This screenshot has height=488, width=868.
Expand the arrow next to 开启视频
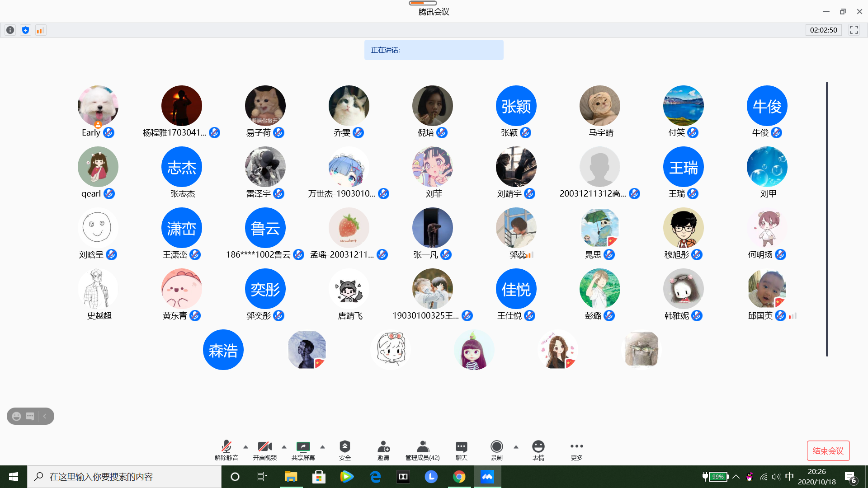tap(284, 447)
